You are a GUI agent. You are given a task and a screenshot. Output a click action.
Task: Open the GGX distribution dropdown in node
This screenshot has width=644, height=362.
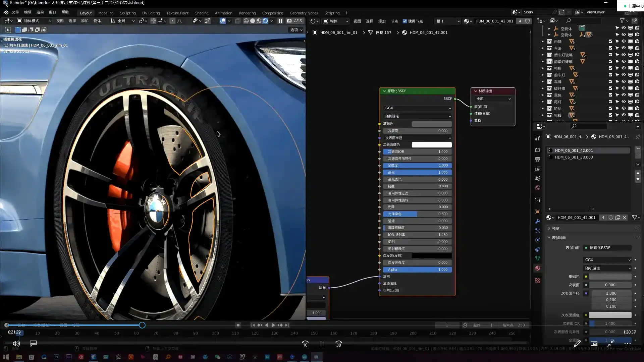click(418, 108)
